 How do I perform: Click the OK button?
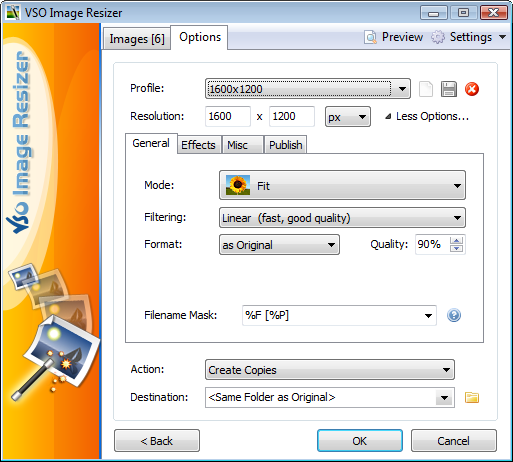pyautogui.click(x=360, y=441)
